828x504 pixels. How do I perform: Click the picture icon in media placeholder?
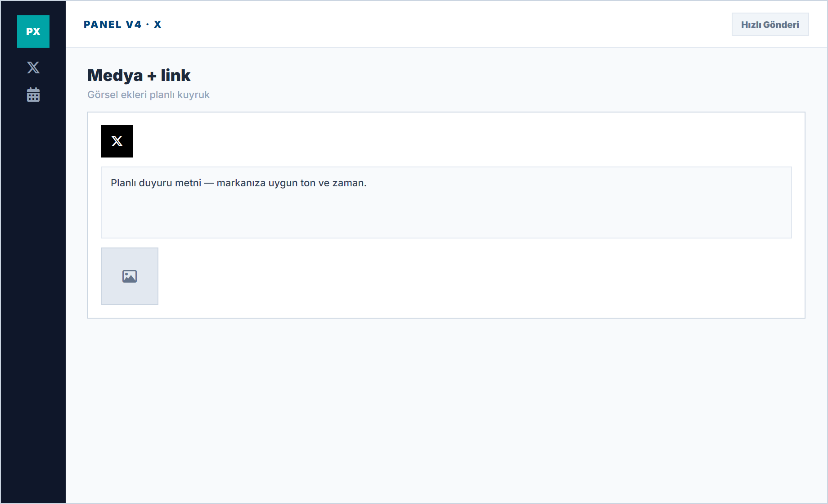tap(130, 276)
